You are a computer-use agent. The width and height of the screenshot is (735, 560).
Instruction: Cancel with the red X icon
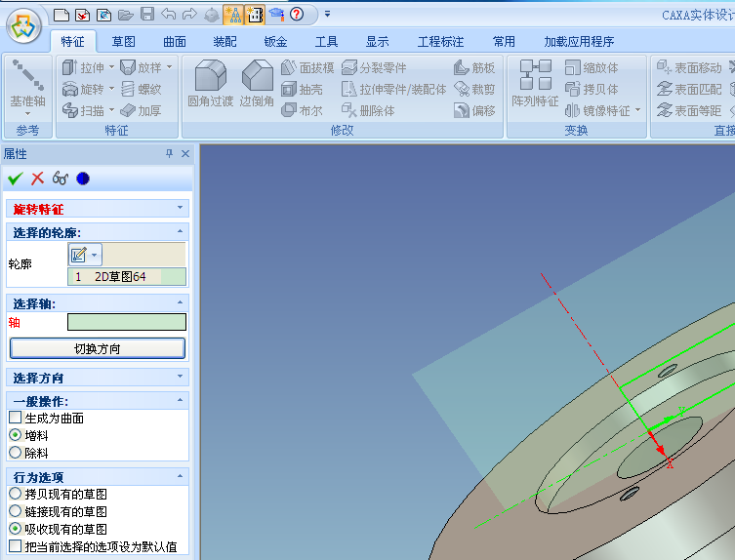point(38,178)
